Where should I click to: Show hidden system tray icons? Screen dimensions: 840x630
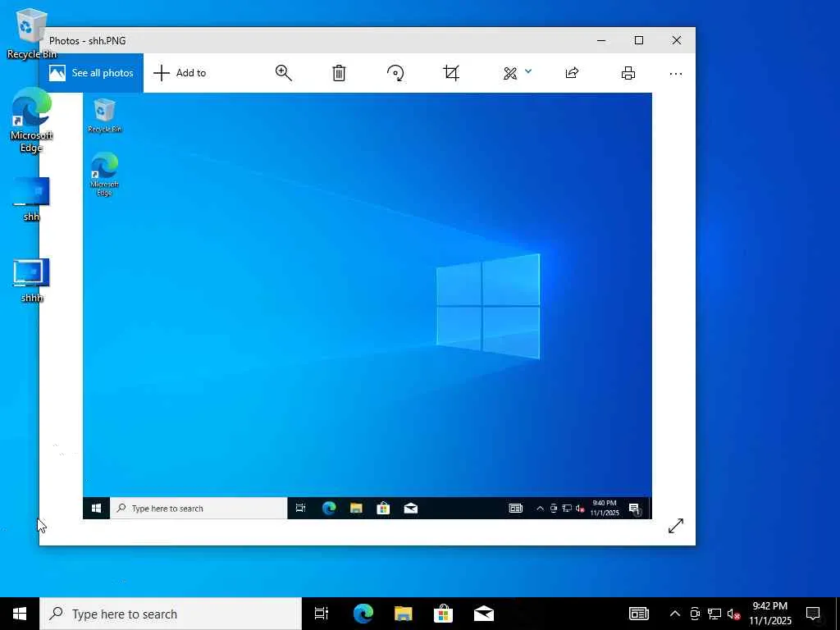point(675,614)
